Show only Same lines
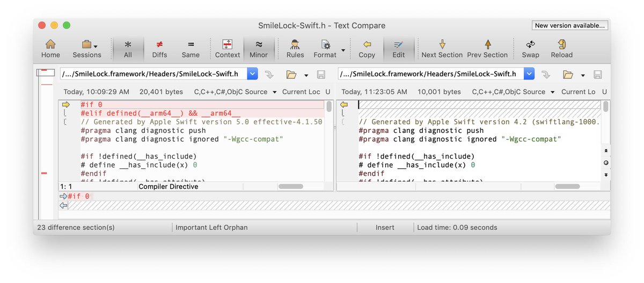644x283 pixels. click(191, 48)
